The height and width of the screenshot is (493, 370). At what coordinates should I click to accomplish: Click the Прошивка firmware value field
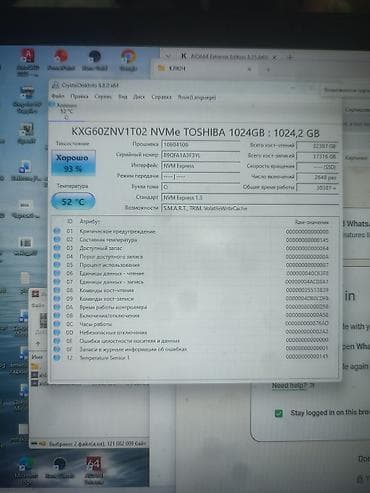[x=200, y=144]
